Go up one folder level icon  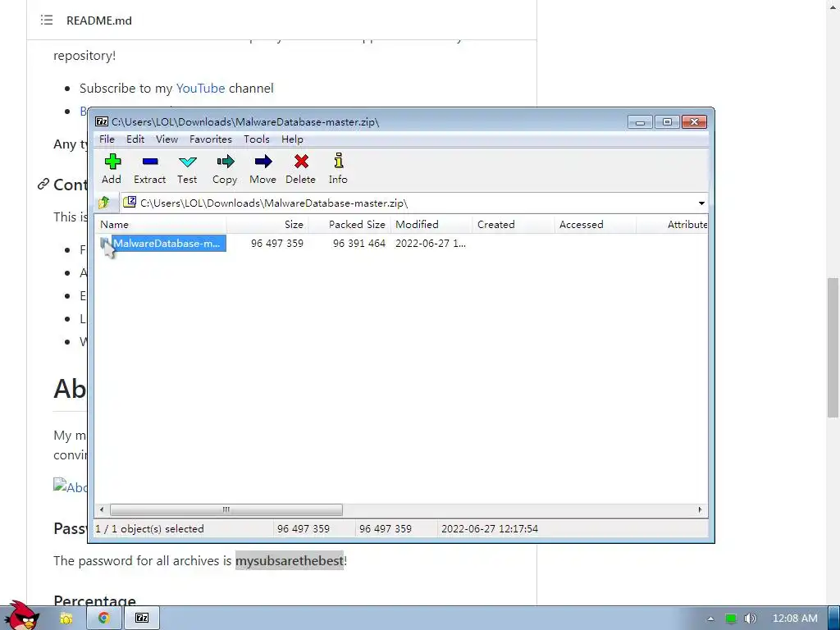(x=104, y=203)
